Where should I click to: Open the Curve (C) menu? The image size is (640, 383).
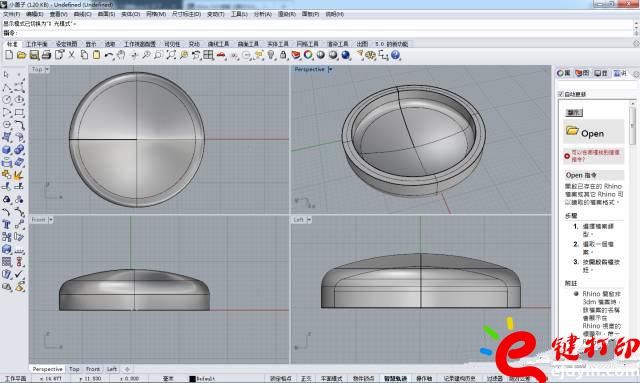(x=82, y=14)
